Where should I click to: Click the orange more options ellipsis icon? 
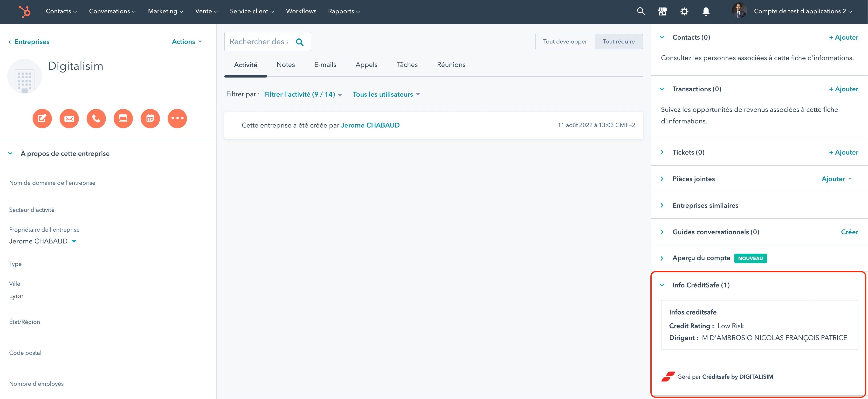click(177, 118)
